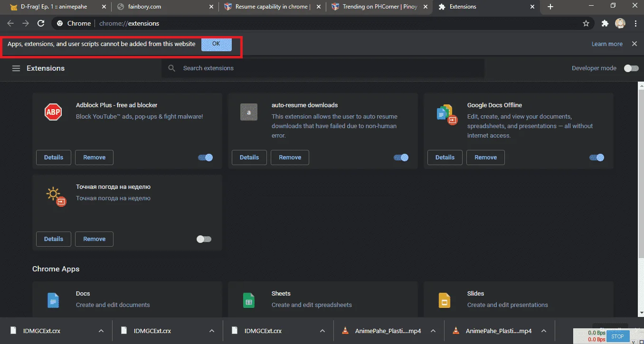
Task: Reload the extensions page
Action: pyautogui.click(x=41, y=23)
